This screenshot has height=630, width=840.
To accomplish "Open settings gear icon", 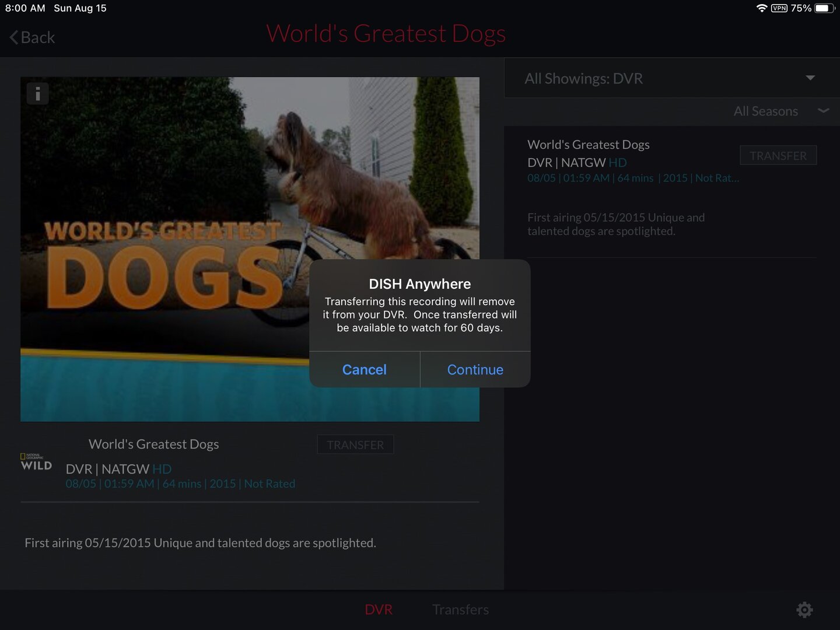I will pos(804,610).
